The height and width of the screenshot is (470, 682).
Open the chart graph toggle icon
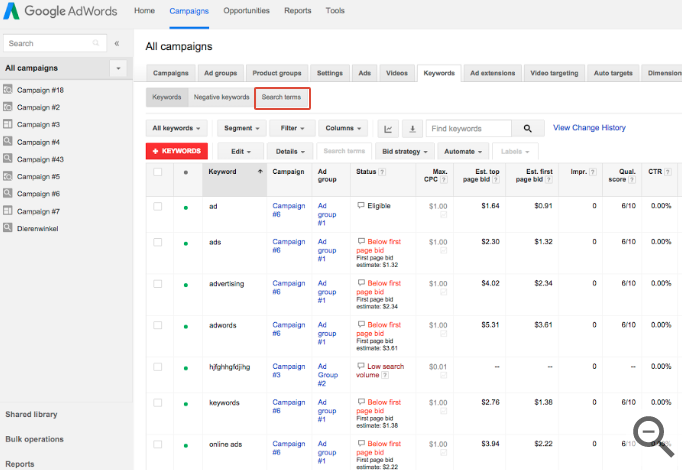coord(388,129)
